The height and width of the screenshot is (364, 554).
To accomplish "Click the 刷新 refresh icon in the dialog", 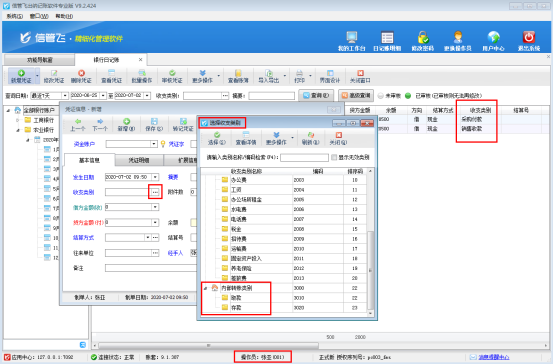I will (x=311, y=135).
